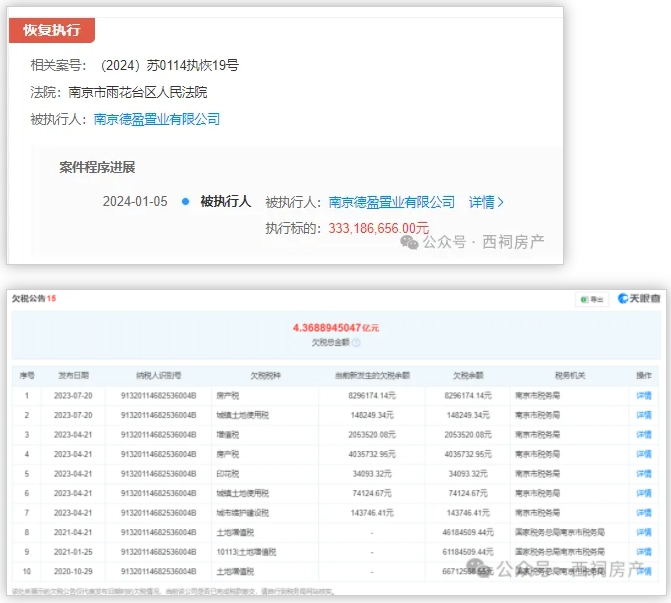Viewport: 671px width, 603px height.
Task: Click the WeChat icon in the 西祠房产 watermark
Action: (x=410, y=241)
